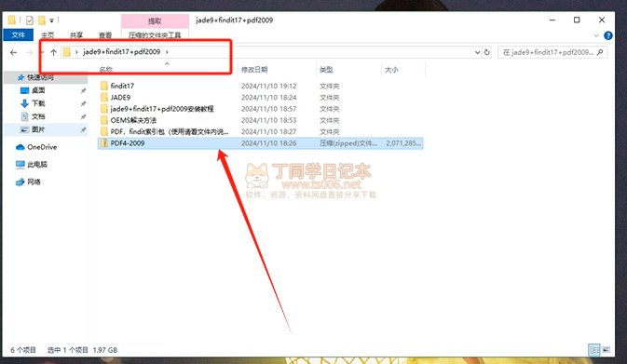
Task: Switch to the 共享 ribbon tab
Action: 76,35
